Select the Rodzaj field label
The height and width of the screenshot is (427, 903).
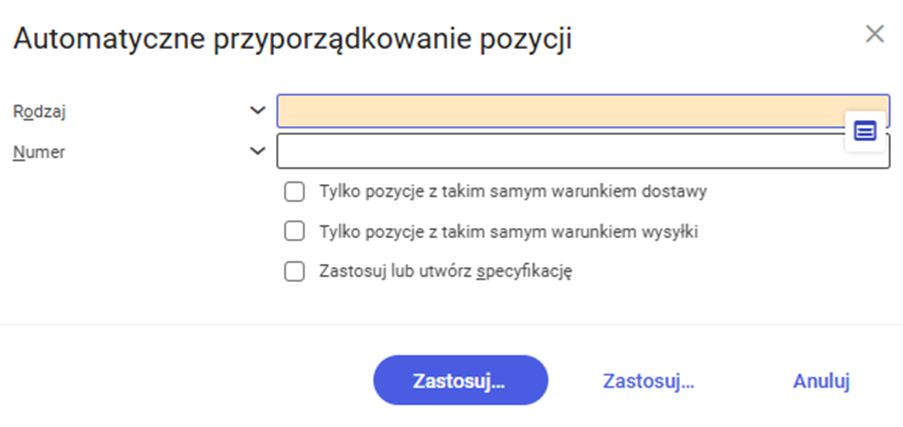tap(39, 111)
